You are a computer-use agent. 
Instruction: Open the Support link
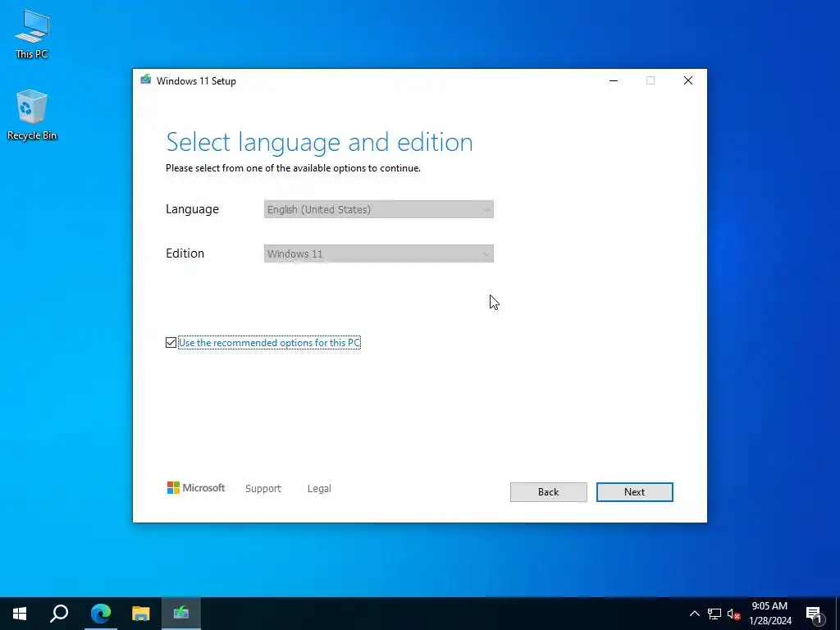pyautogui.click(x=263, y=489)
